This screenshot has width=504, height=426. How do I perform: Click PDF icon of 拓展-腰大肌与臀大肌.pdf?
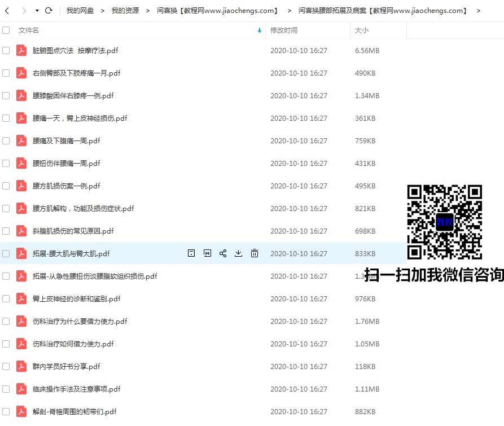pyautogui.click(x=21, y=253)
